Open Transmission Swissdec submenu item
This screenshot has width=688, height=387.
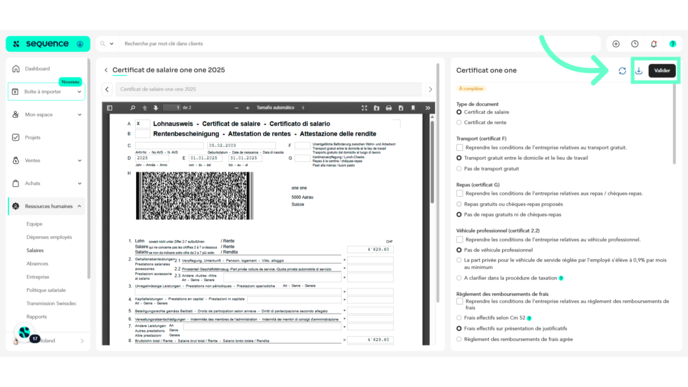[51, 303]
